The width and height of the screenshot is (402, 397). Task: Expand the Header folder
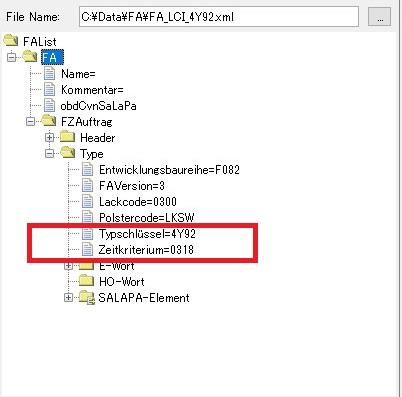[49, 137]
